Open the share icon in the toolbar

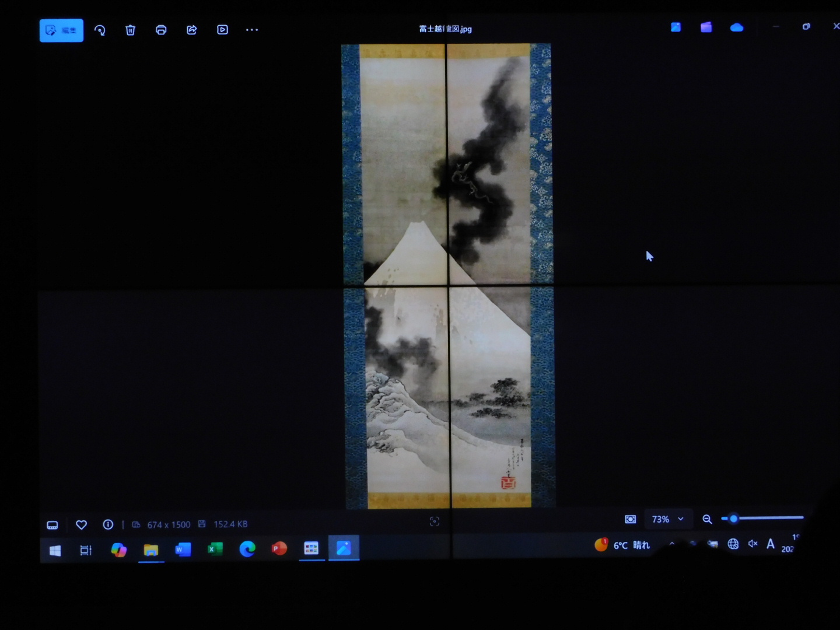tap(191, 30)
